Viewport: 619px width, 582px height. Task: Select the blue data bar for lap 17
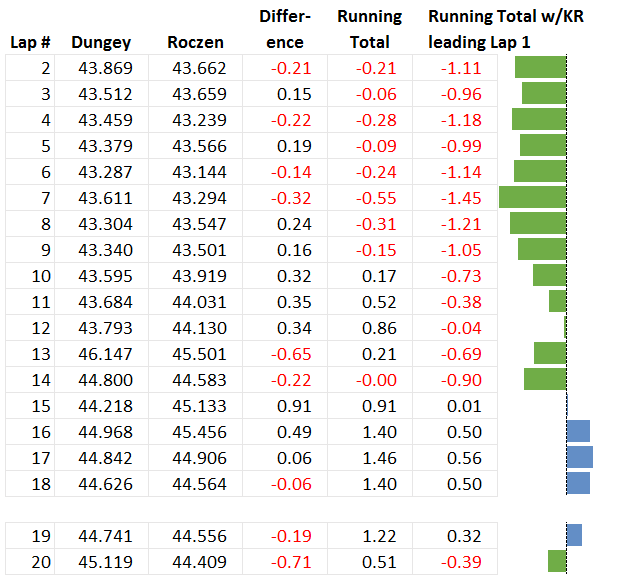click(x=579, y=457)
